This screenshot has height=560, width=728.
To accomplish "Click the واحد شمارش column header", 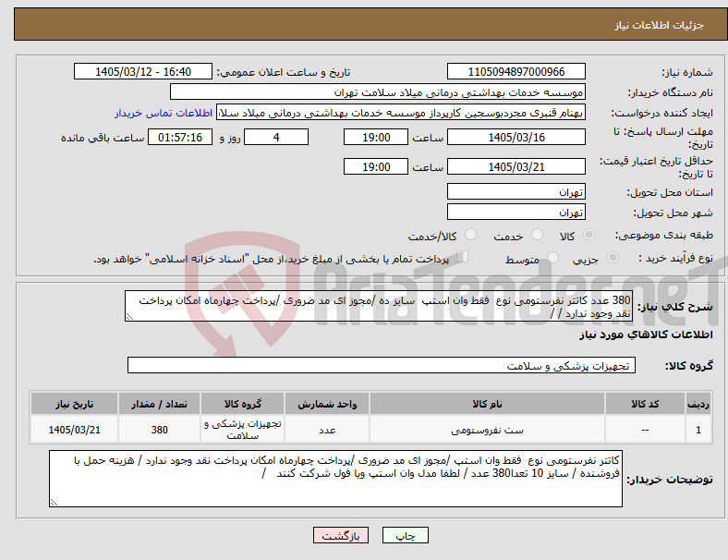I will coord(327,404).
